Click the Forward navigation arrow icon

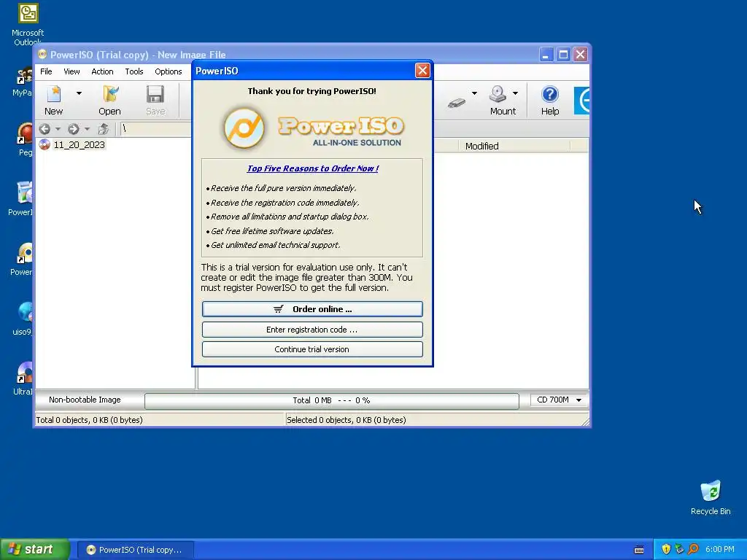click(74, 129)
